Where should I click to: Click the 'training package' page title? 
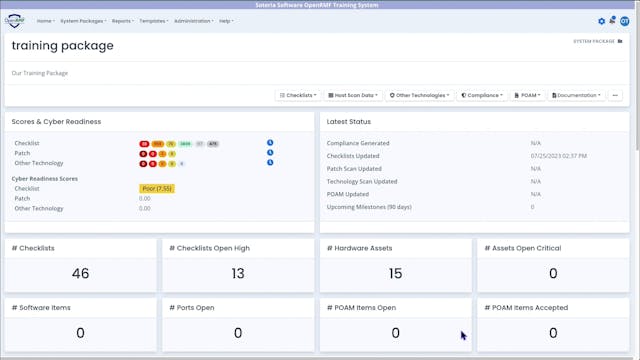(x=62, y=46)
